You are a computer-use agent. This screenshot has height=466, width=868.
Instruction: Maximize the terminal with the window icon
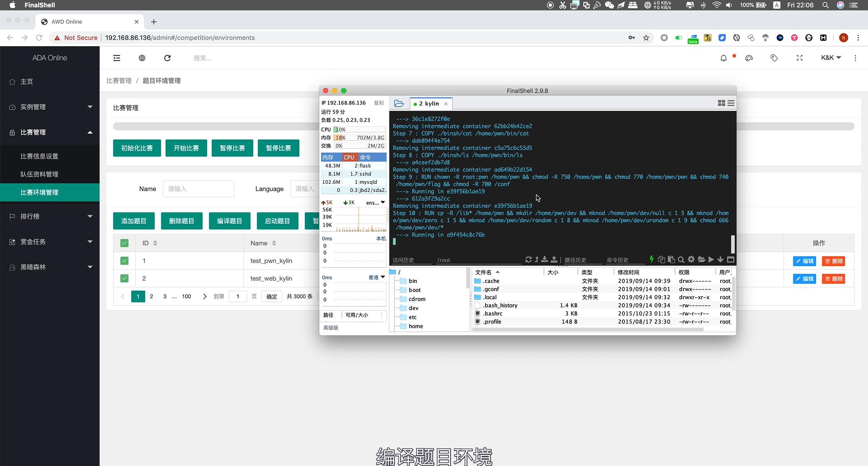tap(731, 260)
